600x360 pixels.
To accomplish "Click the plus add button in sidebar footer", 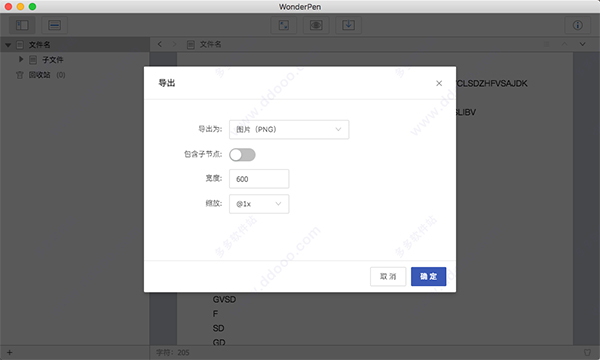I will (10, 352).
